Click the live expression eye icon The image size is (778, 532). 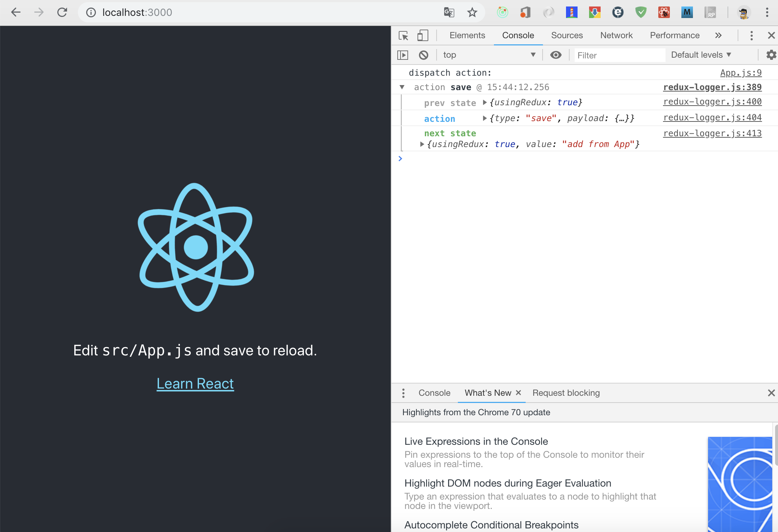[x=556, y=55]
